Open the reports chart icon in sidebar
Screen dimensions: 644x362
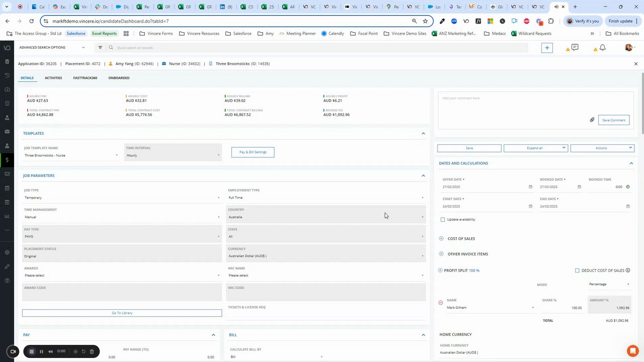point(7,216)
